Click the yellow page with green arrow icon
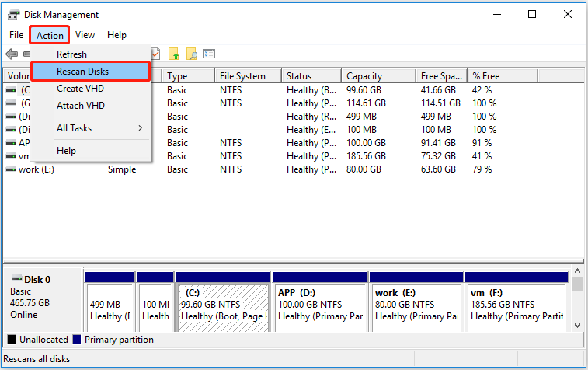This screenshot has width=588, height=370. (x=174, y=54)
